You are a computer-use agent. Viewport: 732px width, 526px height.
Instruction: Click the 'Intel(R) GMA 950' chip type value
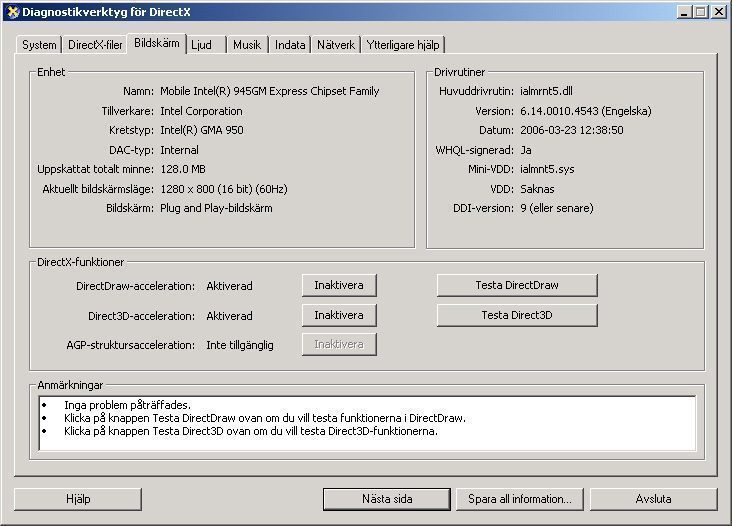point(202,130)
